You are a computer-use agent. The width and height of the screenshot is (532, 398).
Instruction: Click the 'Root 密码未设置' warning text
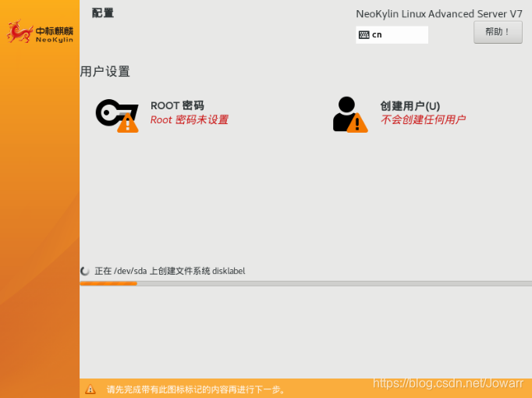pos(189,119)
